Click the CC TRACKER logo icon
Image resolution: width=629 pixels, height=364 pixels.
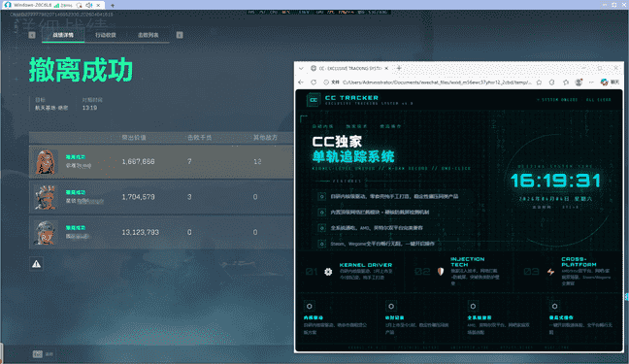pos(314,100)
